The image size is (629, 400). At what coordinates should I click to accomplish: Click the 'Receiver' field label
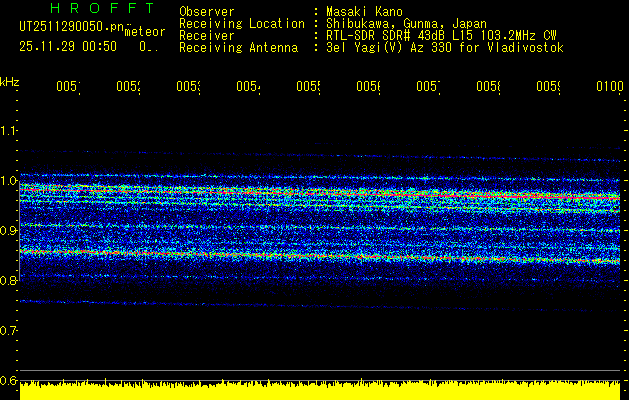(x=207, y=36)
